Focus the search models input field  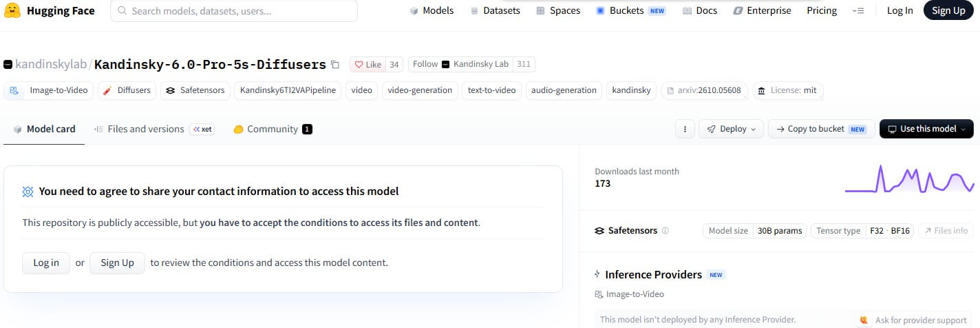point(234,11)
